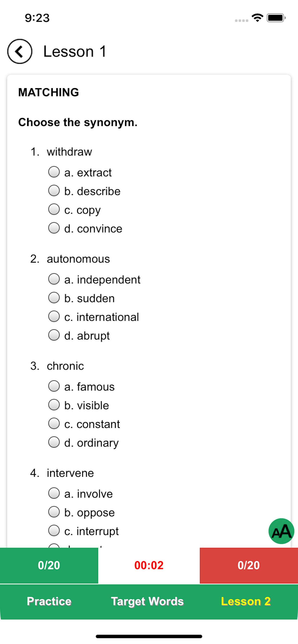Select answer 'a. extract' for withdraw
298x644 pixels.
54,172
